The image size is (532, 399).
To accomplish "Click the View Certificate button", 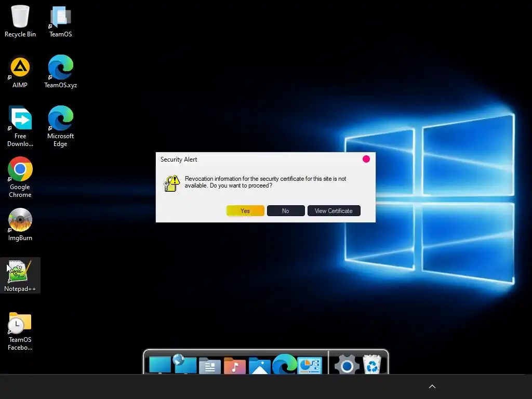I will click(x=334, y=211).
